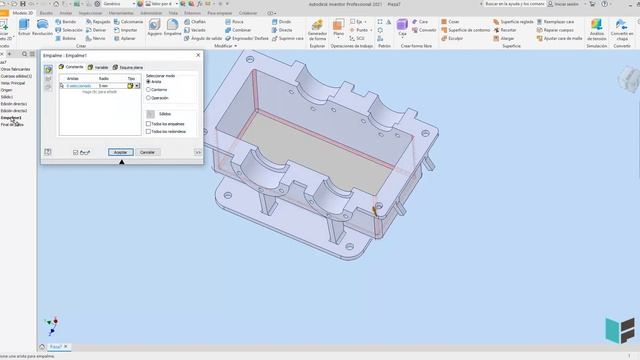640x360 pixels.
Task: Choose the Solevación command
Action: 68,30
